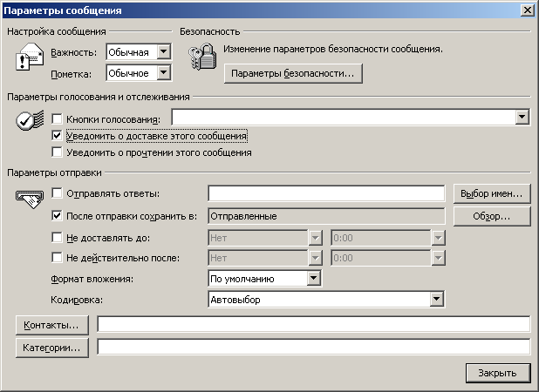
Task: Click the Отправлять ответы address field
Action: click(x=326, y=193)
